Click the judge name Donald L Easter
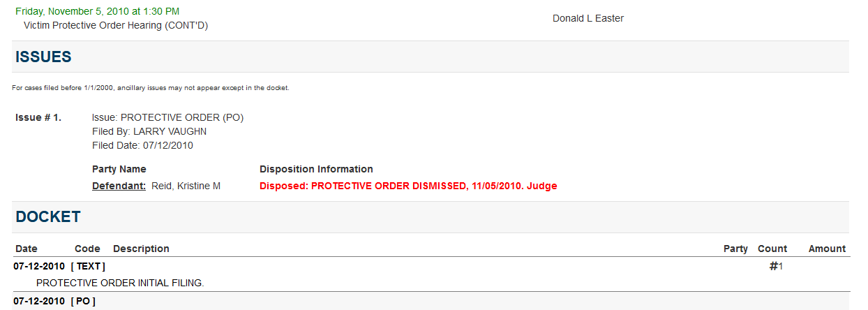Viewport: 868px width, 310px height. click(588, 18)
